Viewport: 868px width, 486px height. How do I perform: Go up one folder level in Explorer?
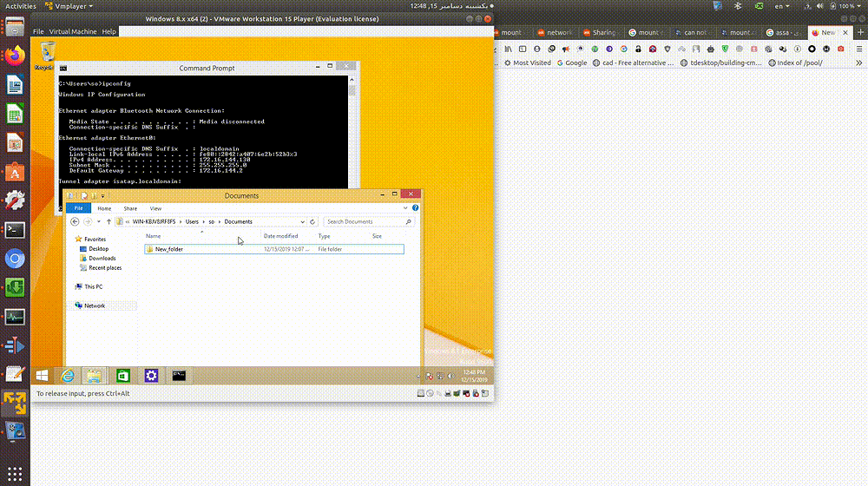(x=108, y=221)
